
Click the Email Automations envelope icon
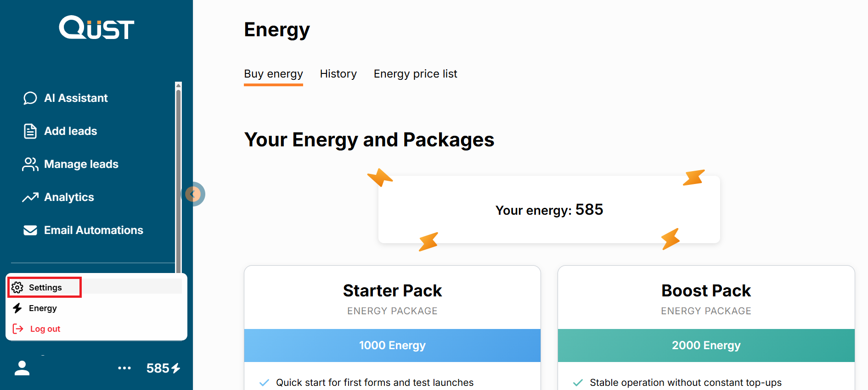click(30, 230)
